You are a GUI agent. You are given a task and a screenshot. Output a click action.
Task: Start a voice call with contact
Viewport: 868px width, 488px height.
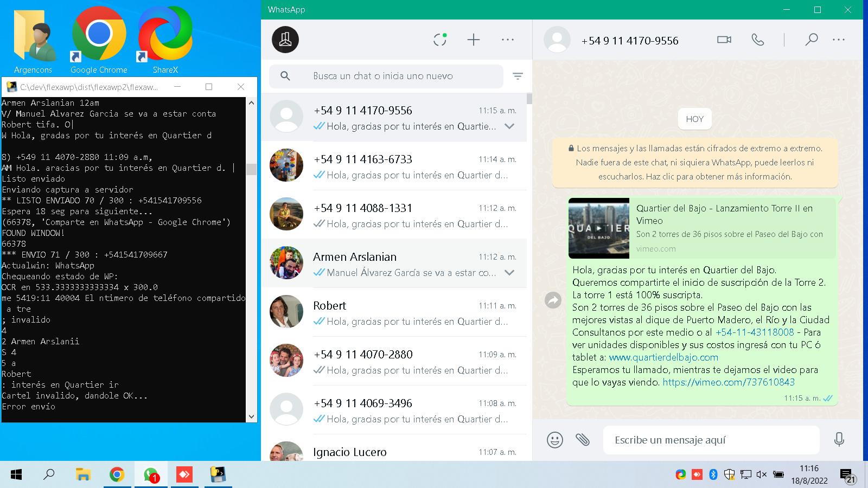tap(758, 40)
